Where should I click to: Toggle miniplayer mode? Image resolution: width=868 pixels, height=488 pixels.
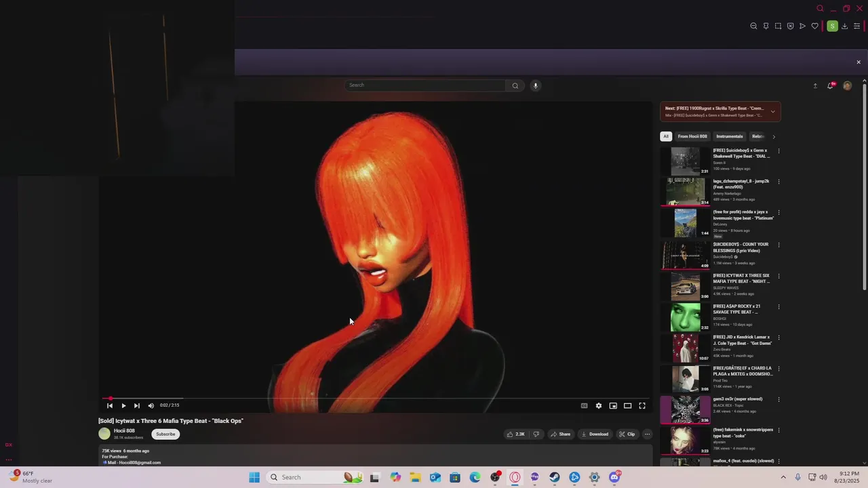pos(613,405)
